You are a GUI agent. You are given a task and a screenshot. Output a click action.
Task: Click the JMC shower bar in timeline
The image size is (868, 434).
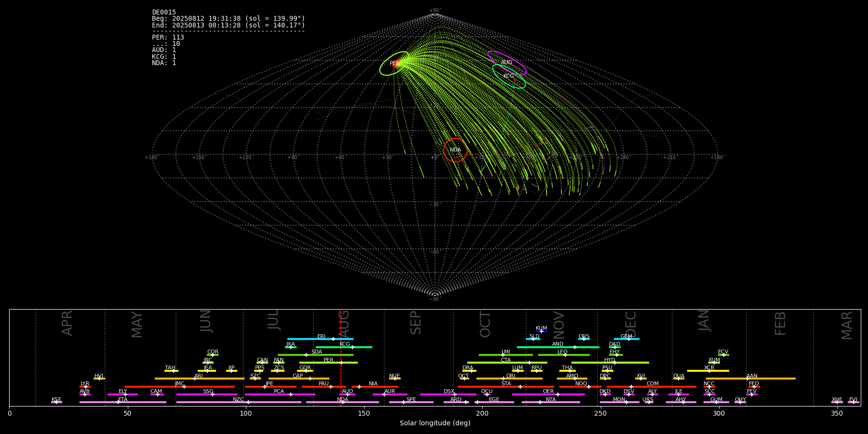pos(179,387)
